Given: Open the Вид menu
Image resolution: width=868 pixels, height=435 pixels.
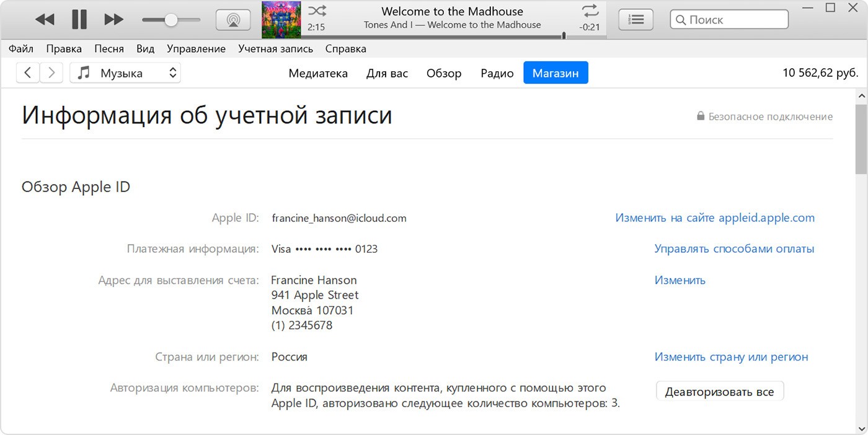Looking at the screenshot, I should pos(145,48).
